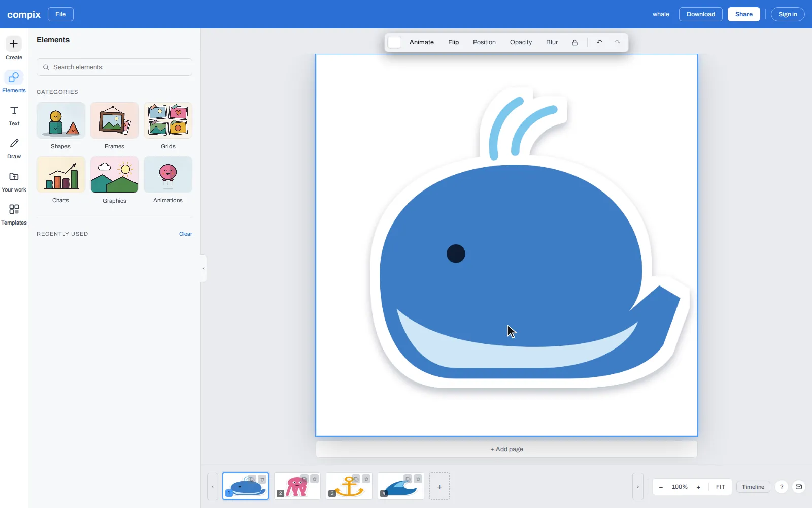812x508 pixels.
Task: Open the Templates sidebar panel
Action: pyautogui.click(x=14, y=215)
